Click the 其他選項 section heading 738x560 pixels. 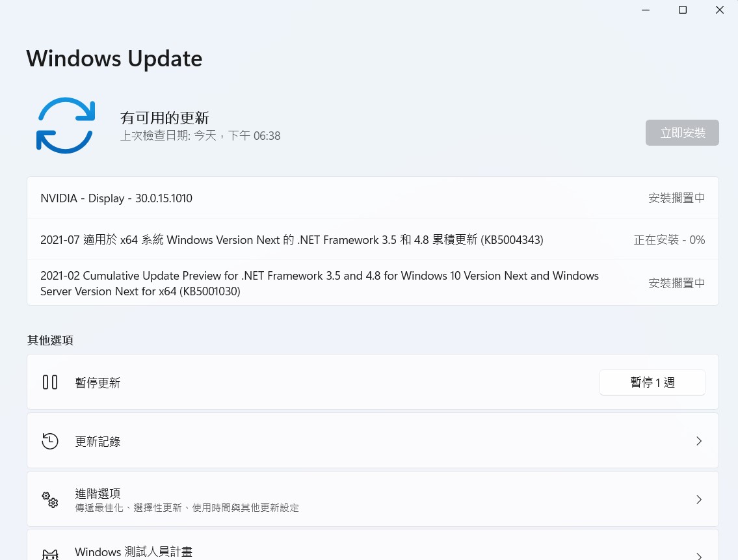50,340
